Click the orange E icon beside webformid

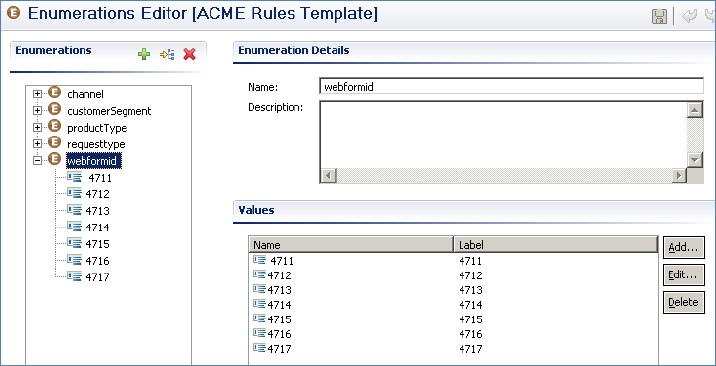tap(54, 160)
